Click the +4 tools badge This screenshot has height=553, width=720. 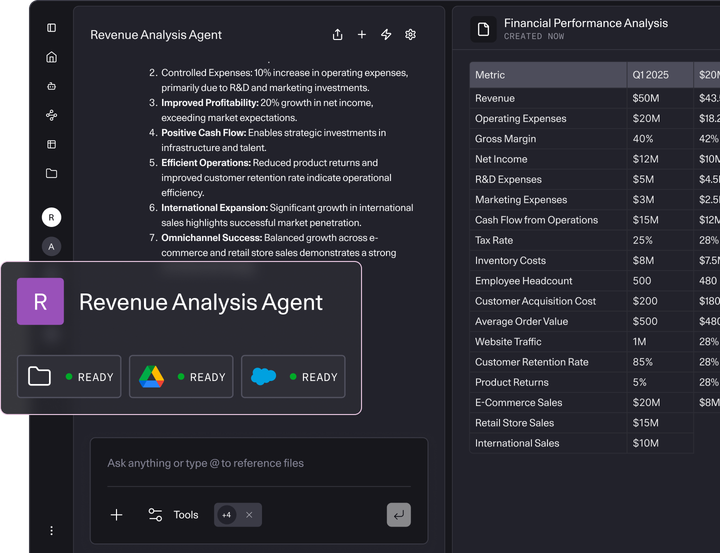coord(226,515)
